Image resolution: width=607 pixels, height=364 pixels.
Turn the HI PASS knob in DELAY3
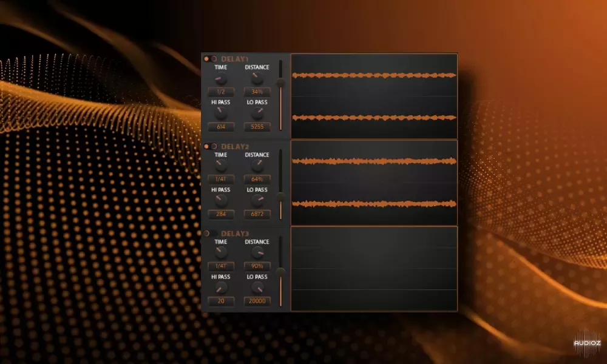tap(220, 288)
